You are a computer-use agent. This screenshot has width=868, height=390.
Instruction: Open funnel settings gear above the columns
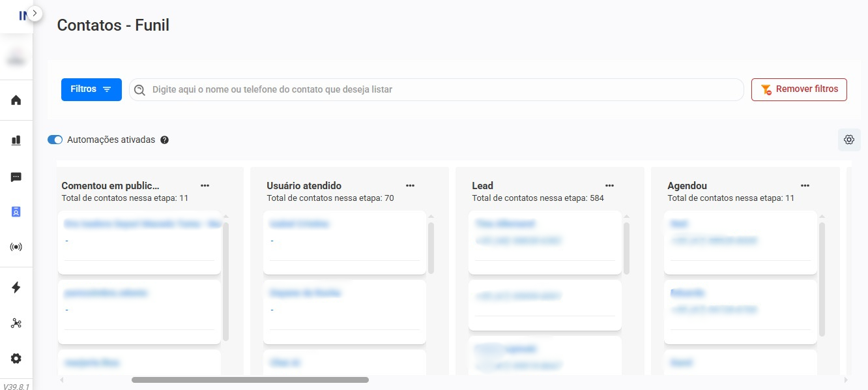(x=849, y=140)
